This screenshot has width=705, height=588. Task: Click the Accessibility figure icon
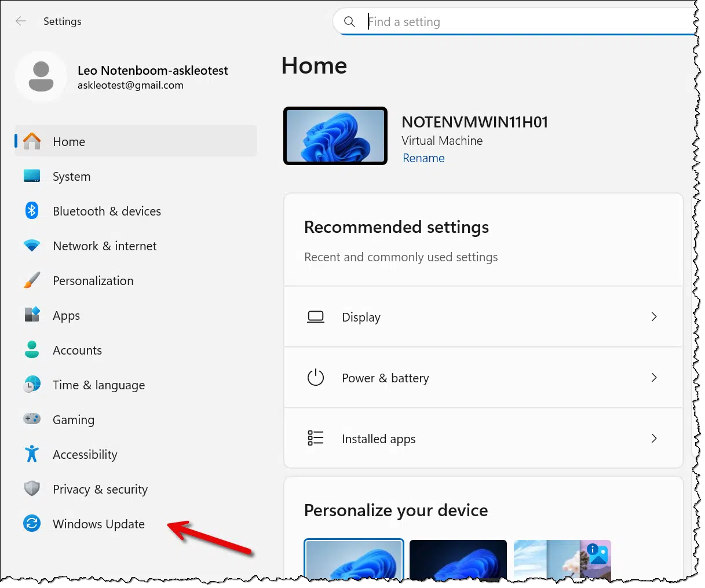point(32,454)
